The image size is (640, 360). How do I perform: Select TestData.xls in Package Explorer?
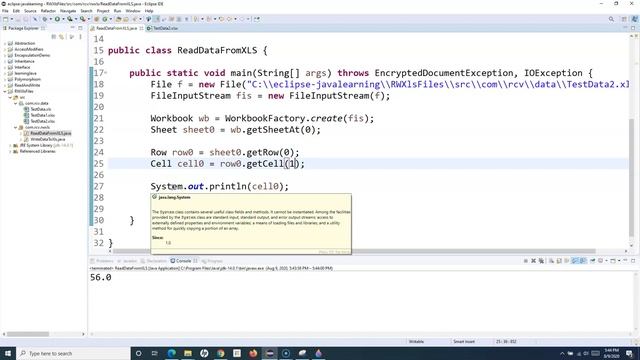click(40, 109)
